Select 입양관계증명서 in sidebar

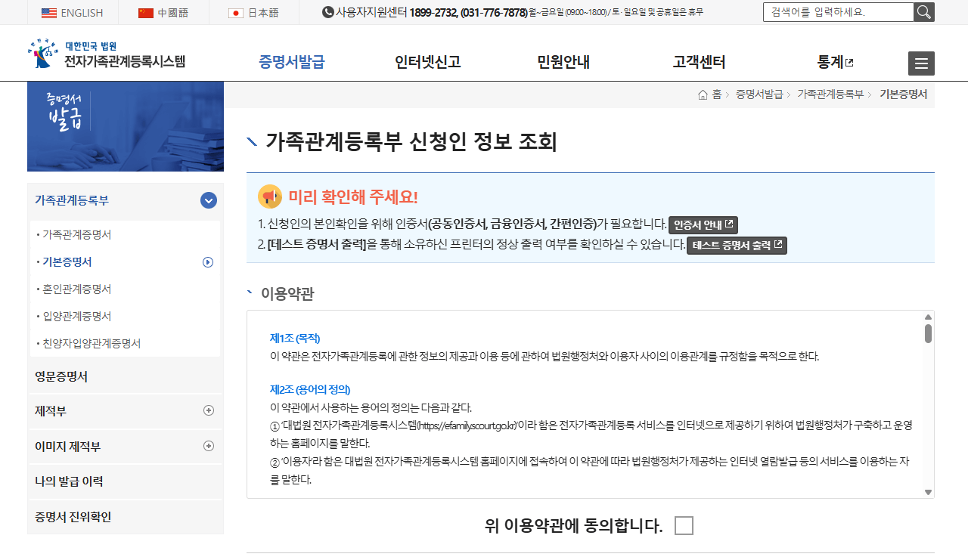tap(77, 317)
